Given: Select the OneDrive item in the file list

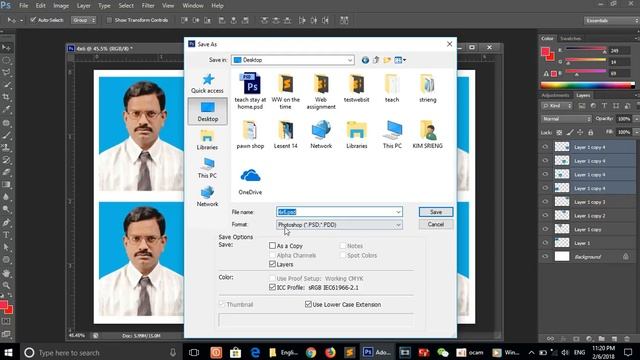Looking at the screenshot, I should [250, 181].
